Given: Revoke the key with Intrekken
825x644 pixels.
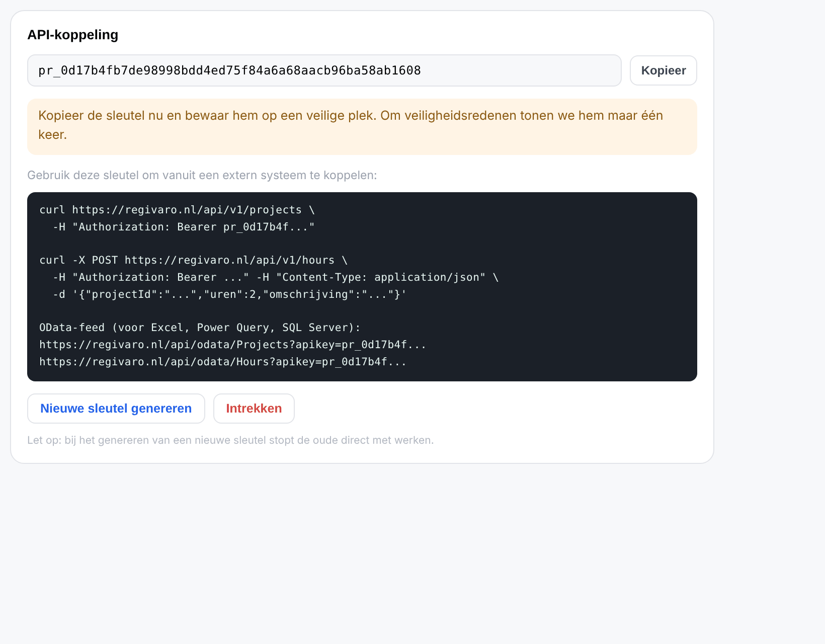Looking at the screenshot, I should tap(254, 409).
